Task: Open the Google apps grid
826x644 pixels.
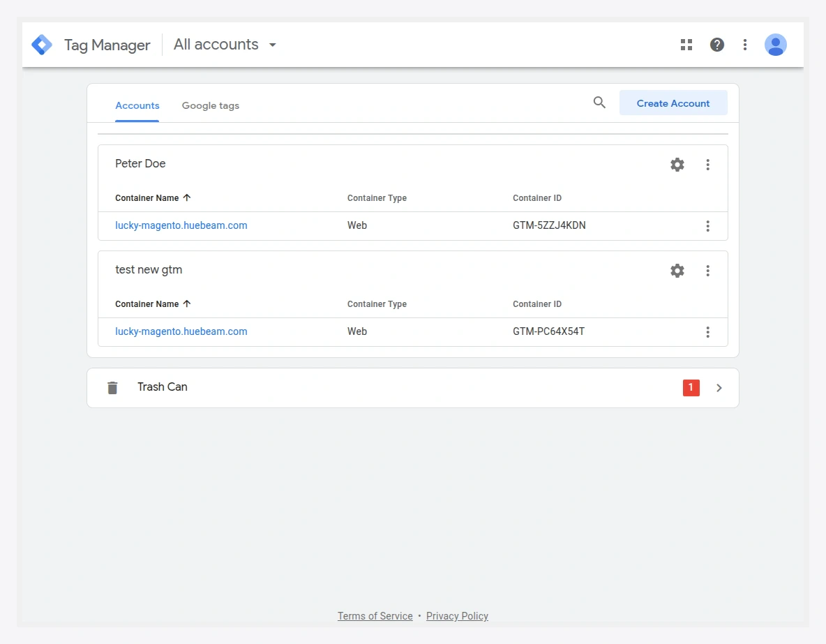Action: pos(686,45)
